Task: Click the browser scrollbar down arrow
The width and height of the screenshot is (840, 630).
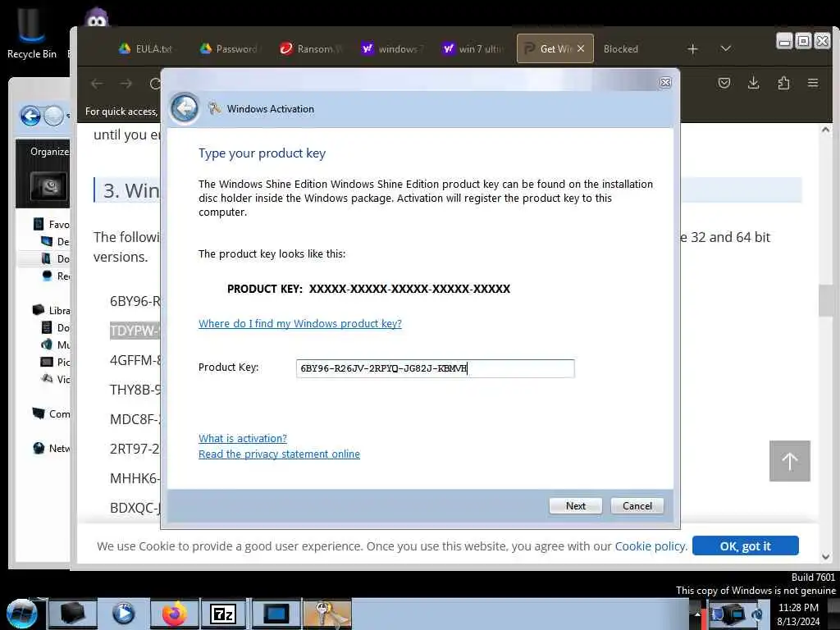Action: click(x=825, y=557)
